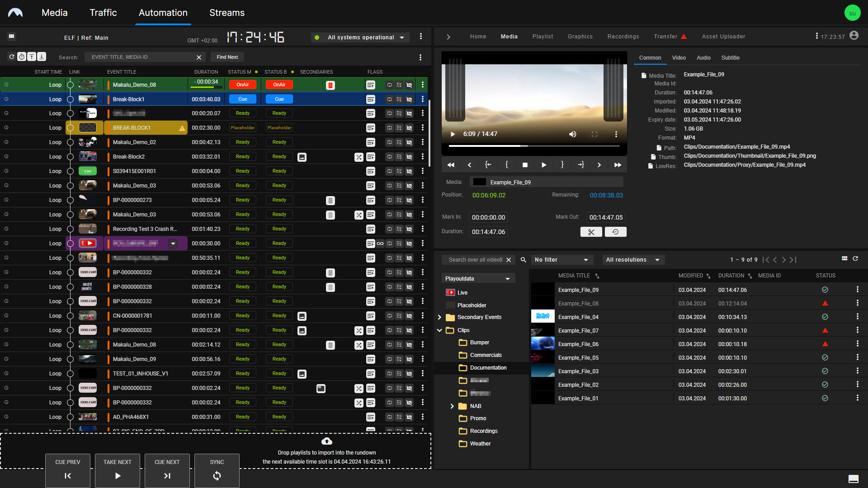
Task: Click the scissors trim button
Action: click(x=591, y=232)
